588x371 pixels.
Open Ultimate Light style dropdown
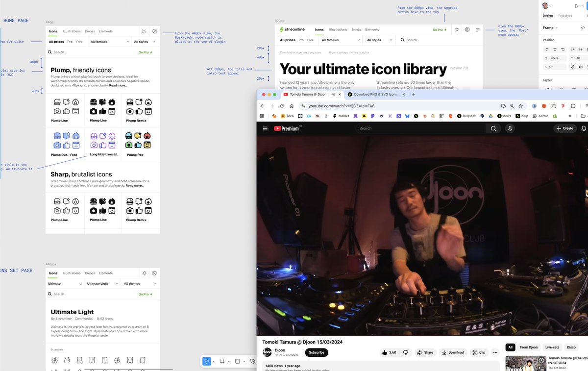point(102,284)
